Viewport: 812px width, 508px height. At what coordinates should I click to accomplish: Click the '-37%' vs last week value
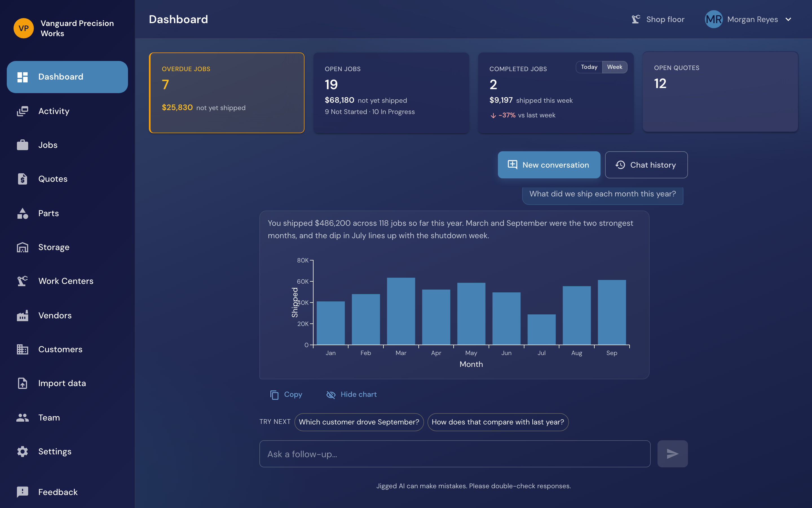(x=507, y=115)
